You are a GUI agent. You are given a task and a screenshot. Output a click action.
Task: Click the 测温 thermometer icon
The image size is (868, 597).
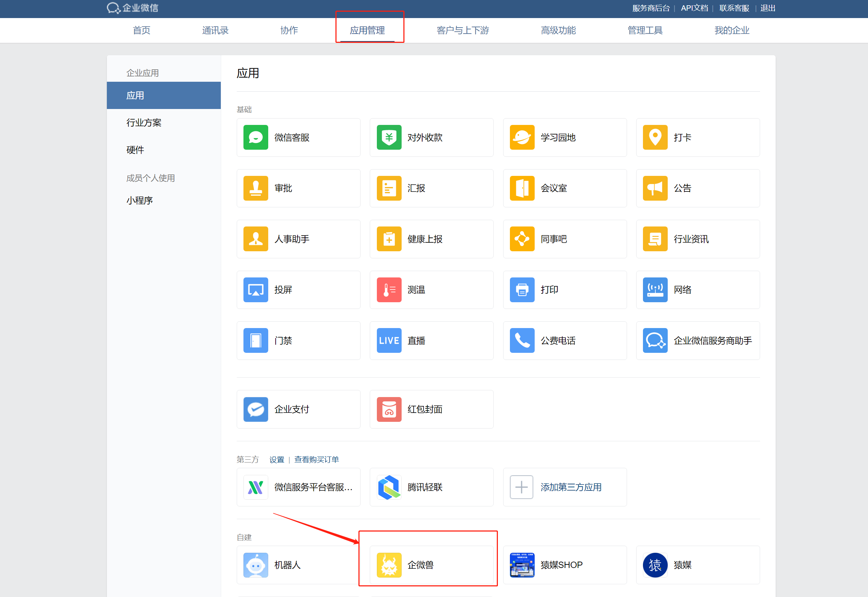point(389,289)
